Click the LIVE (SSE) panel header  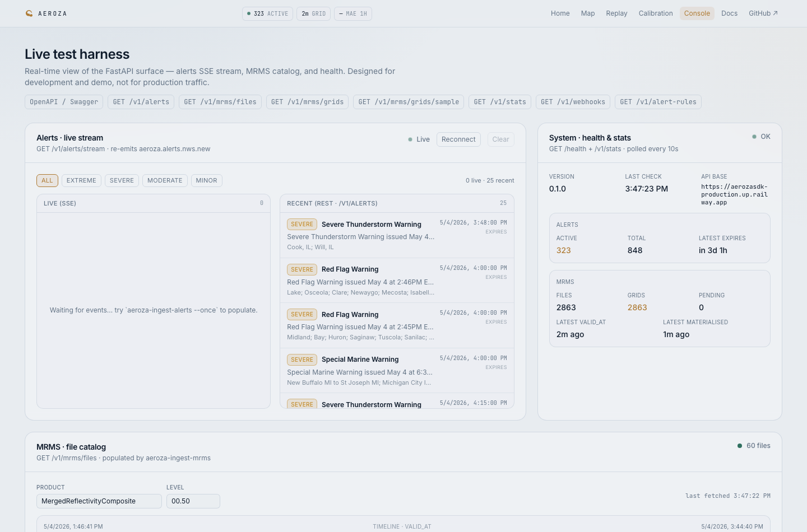tap(154, 203)
